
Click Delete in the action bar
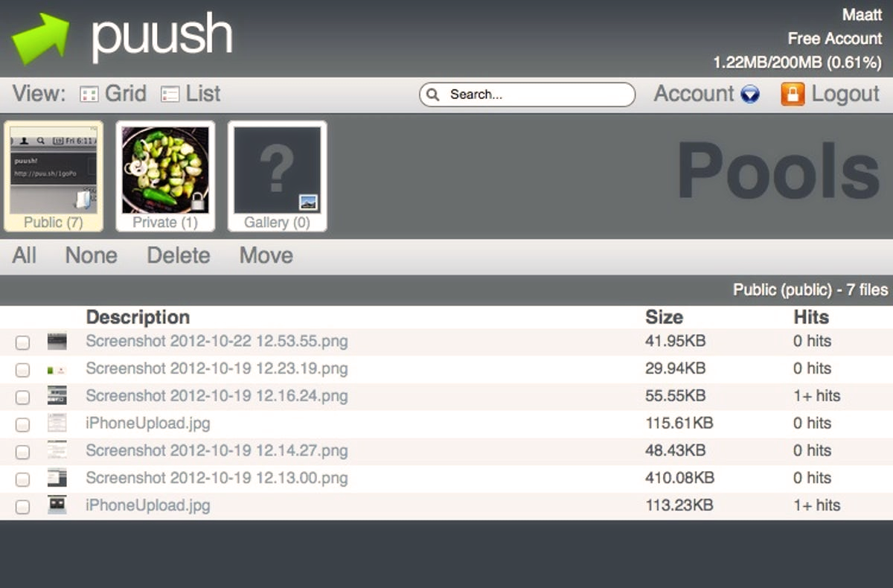179,255
